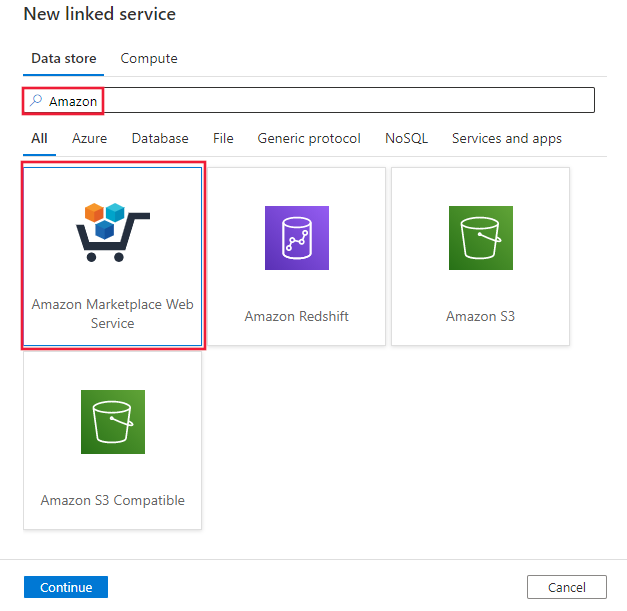This screenshot has width=627, height=611.
Task: Open the Compute tab
Action: 149,59
